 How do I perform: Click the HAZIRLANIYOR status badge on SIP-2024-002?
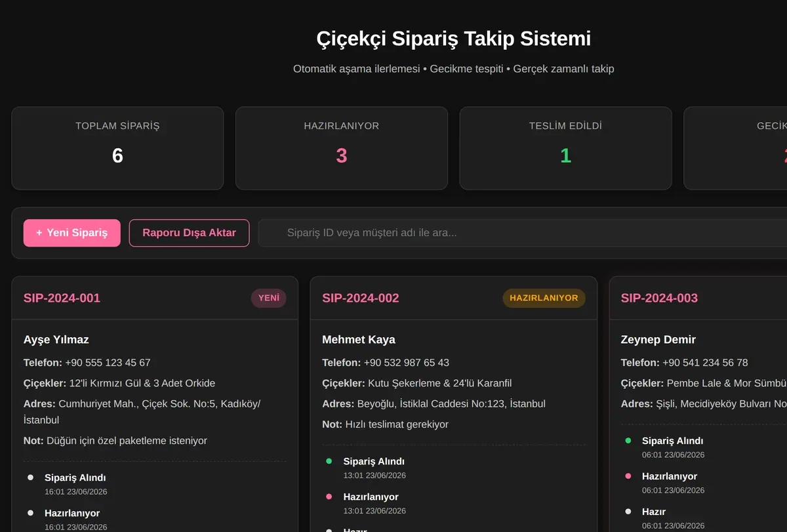[544, 298]
